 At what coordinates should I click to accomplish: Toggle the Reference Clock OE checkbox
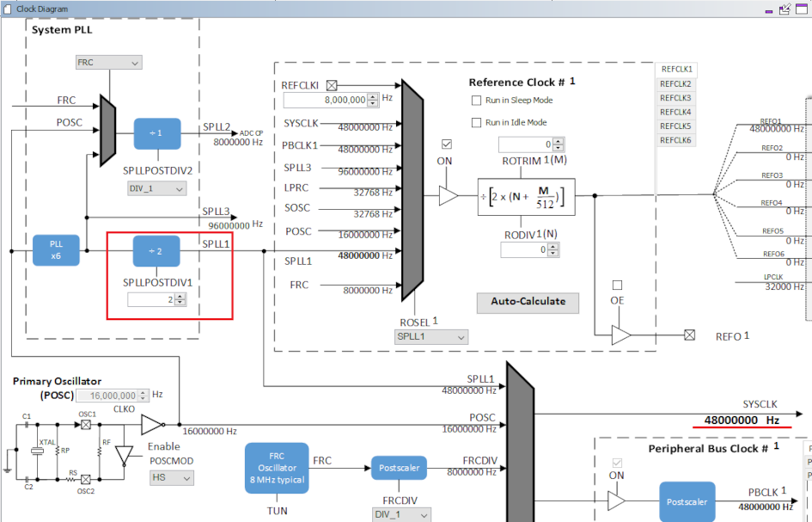[x=616, y=285]
